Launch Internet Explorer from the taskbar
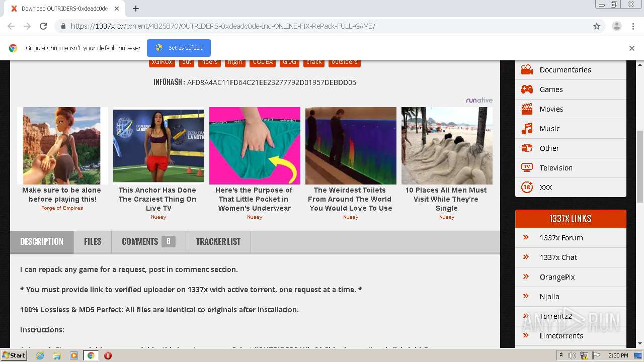The image size is (644, 362). click(40, 355)
